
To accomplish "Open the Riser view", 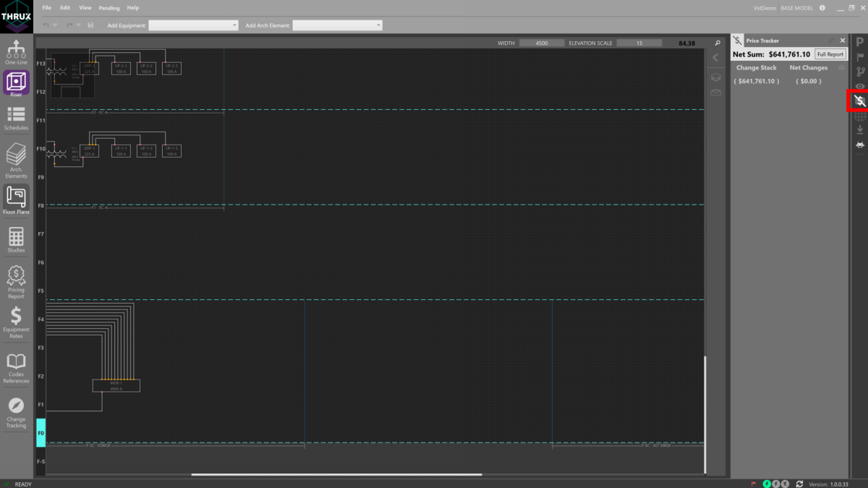I will click(x=15, y=82).
